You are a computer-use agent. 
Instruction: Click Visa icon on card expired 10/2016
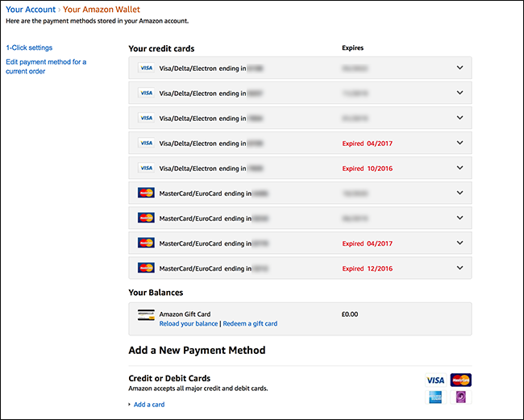pyautogui.click(x=146, y=168)
